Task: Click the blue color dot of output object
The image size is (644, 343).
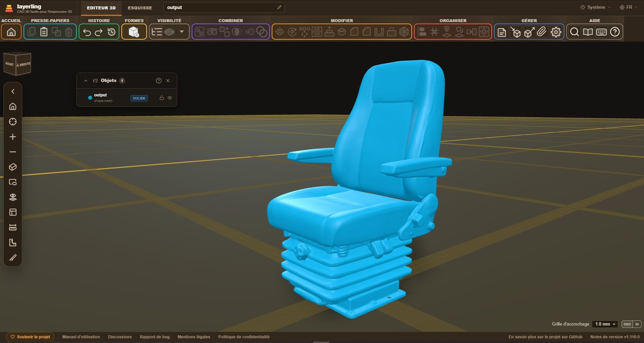Action: [90, 98]
